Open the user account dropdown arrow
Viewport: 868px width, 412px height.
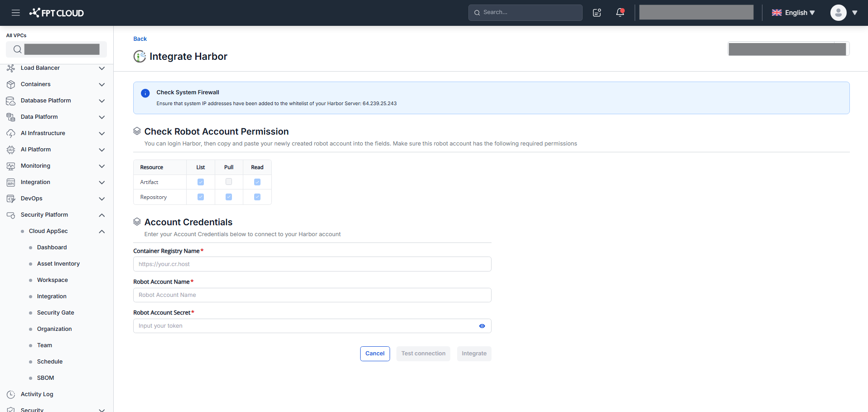(x=855, y=13)
